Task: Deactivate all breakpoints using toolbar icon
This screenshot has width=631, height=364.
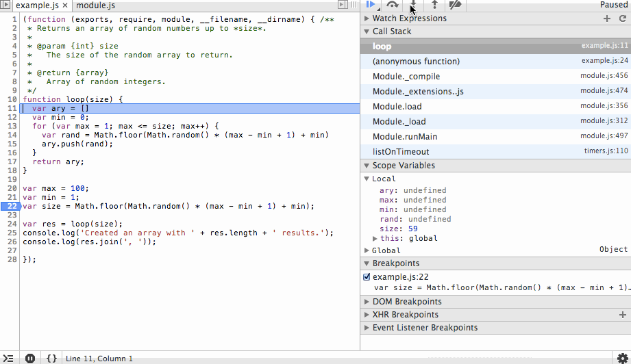Action: click(x=455, y=5)
